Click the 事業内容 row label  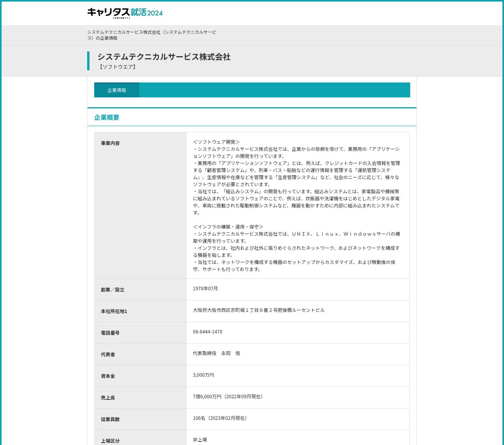[x=110, y=143]
